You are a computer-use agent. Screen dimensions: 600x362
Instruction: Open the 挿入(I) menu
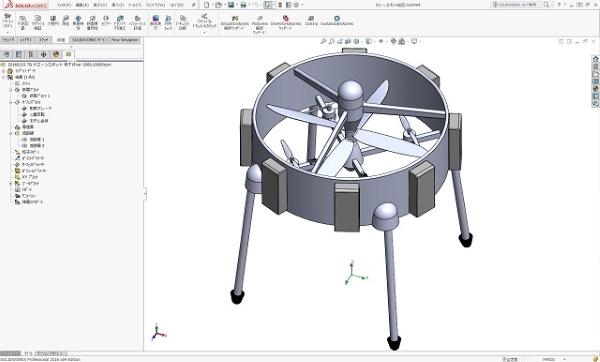(x=117, y=5)
